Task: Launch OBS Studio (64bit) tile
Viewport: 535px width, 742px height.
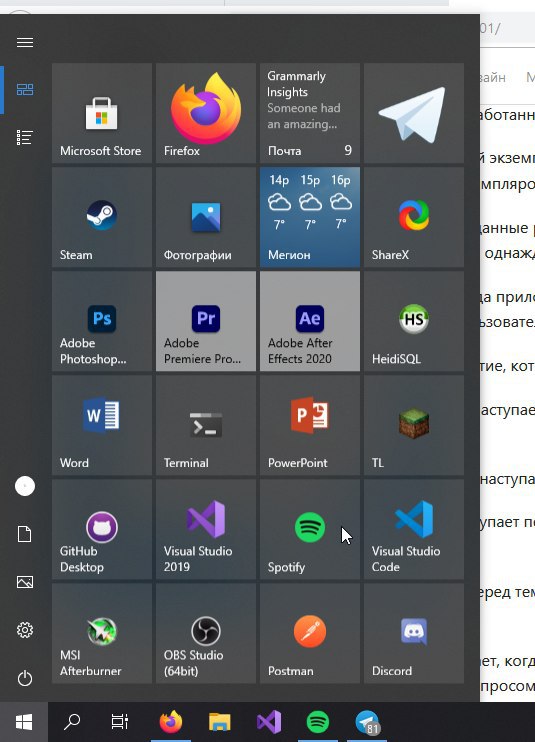Action: (x=206, y=634)
